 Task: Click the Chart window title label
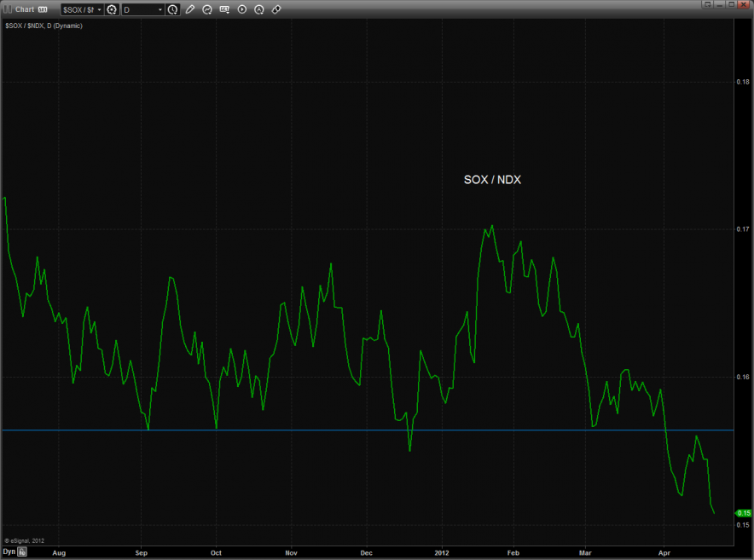point(25,9)
